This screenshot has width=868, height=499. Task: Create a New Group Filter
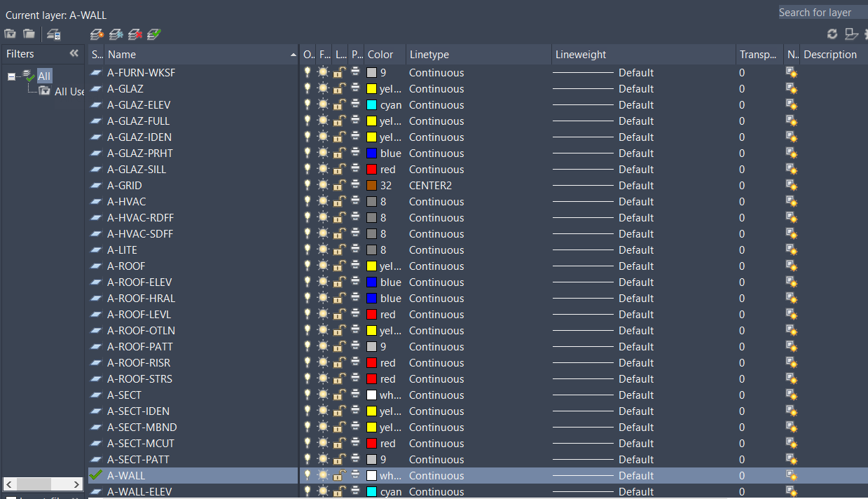click(x=28, y=33)
